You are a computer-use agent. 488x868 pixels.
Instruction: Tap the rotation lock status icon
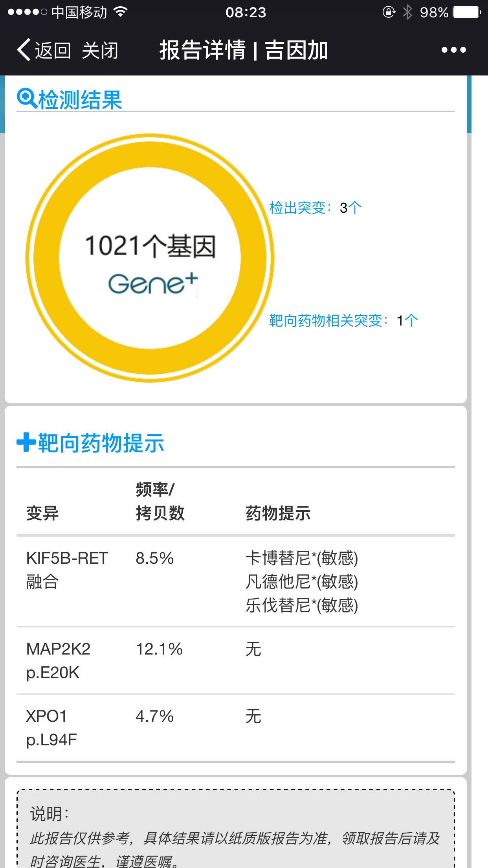(389, 12)
